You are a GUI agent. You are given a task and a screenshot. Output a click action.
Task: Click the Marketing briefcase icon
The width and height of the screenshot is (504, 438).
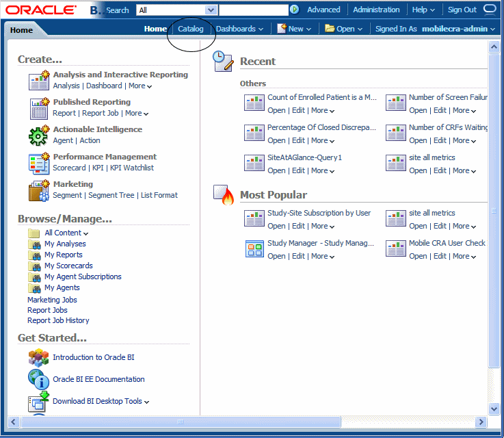click(x=39, y=191)
